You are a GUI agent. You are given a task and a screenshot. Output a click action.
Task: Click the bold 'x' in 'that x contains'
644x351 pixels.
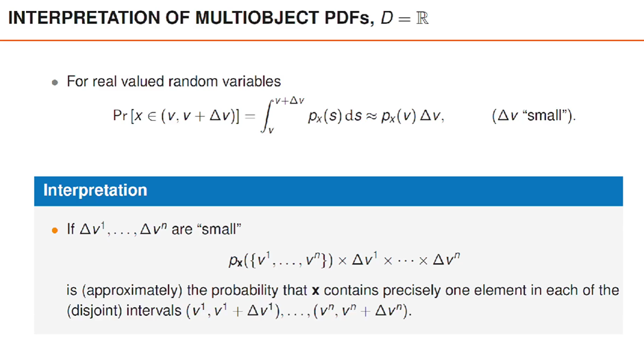316,291
